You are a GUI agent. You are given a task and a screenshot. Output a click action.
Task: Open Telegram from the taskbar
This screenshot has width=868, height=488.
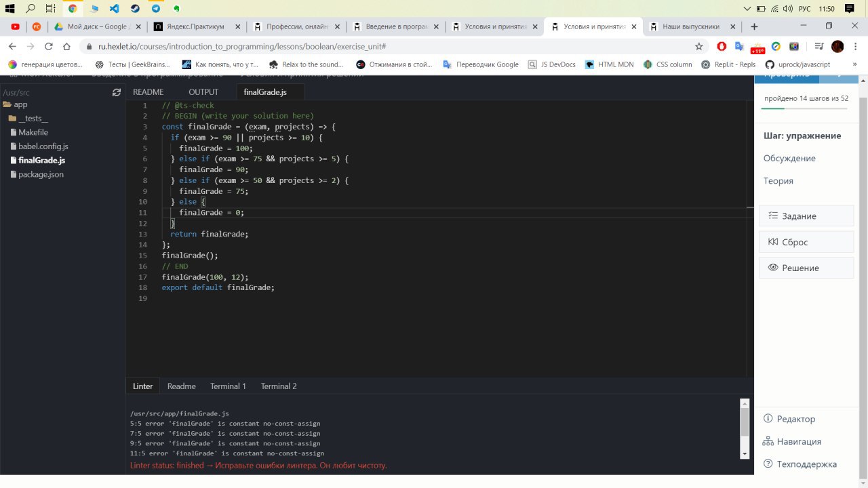click(x=156, y=9)
